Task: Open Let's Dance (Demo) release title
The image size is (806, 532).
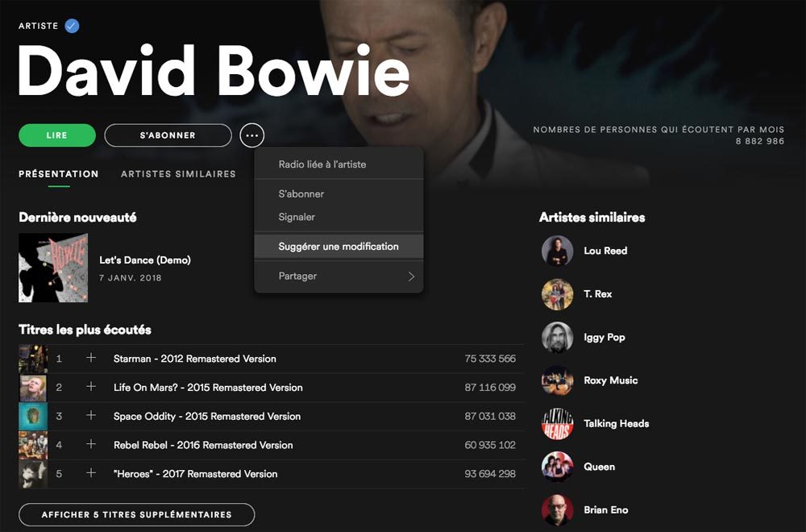Action: [x=145, y=260]
